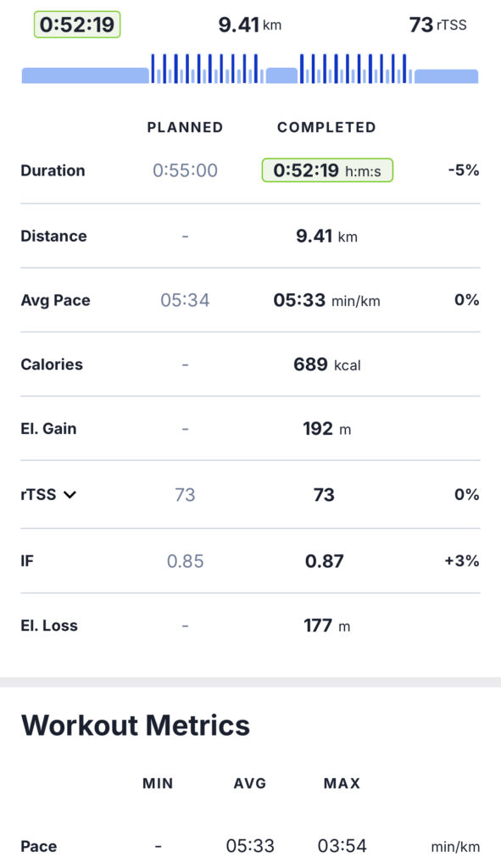Screen dimensions: 501x868
Task: Select the middle recovery block in workout graph
Action: 281,75
